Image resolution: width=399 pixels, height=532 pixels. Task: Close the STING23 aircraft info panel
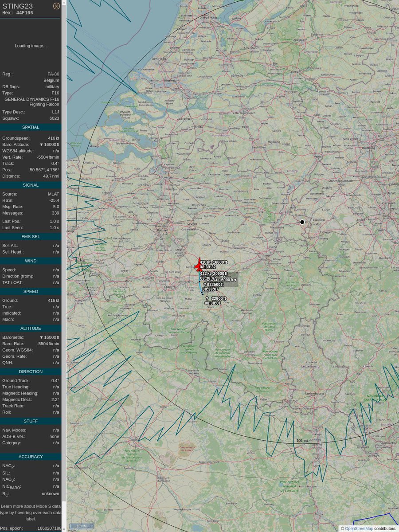coord(56,6)
